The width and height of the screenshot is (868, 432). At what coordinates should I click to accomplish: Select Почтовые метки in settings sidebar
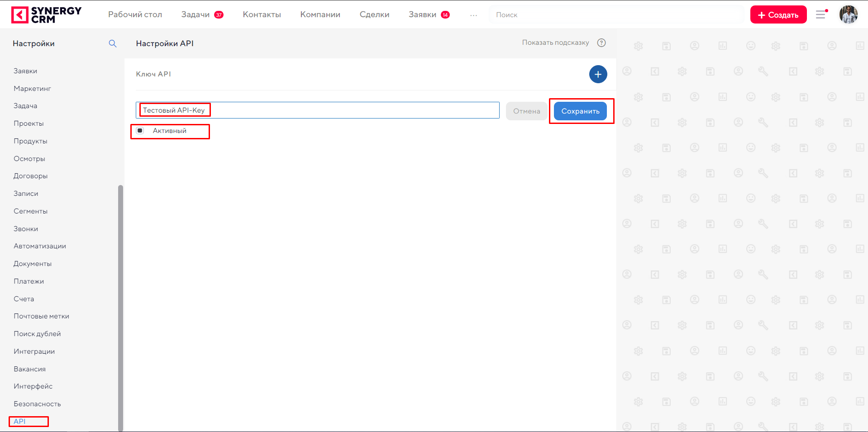[41, 316]
